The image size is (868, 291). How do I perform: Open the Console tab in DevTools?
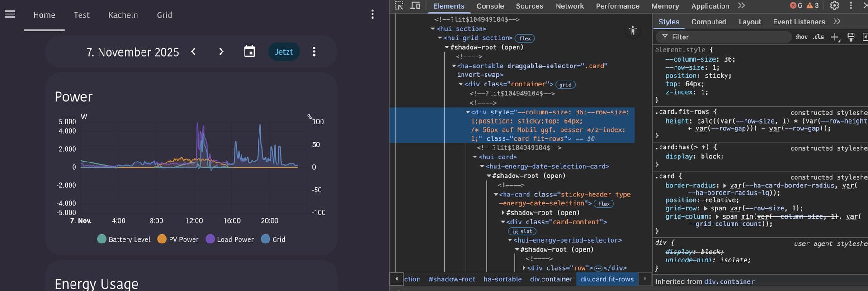tap(490, 6)
